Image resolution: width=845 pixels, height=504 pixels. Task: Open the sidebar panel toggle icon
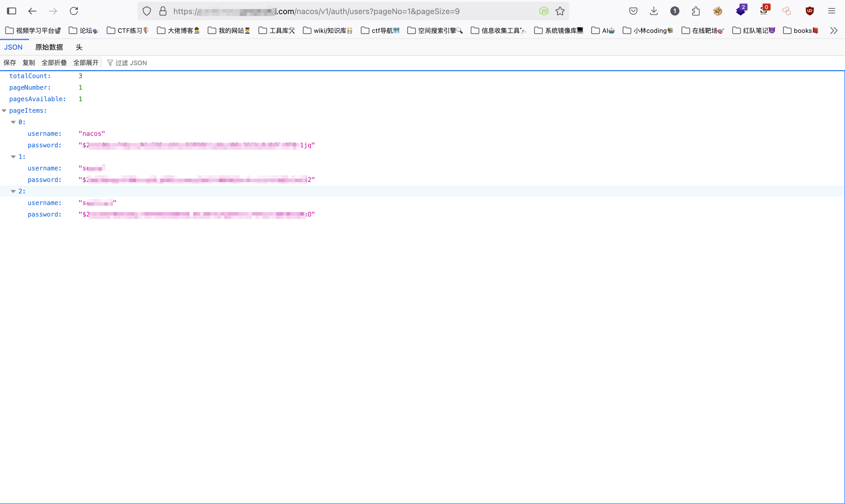[12, 11]
